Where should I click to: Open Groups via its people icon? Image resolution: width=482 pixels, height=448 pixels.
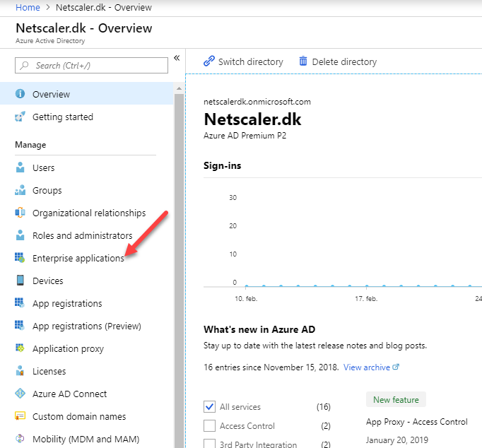[x=20, y=190]
